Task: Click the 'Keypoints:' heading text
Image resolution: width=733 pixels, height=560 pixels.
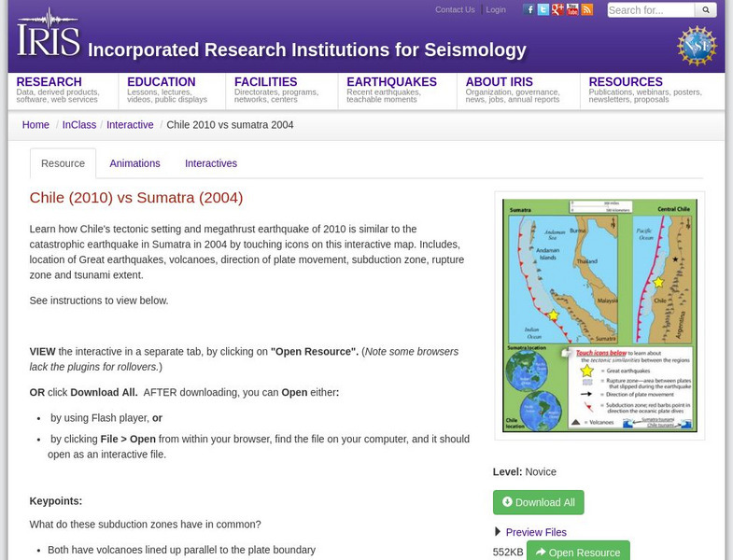Action: coord(56,501)
